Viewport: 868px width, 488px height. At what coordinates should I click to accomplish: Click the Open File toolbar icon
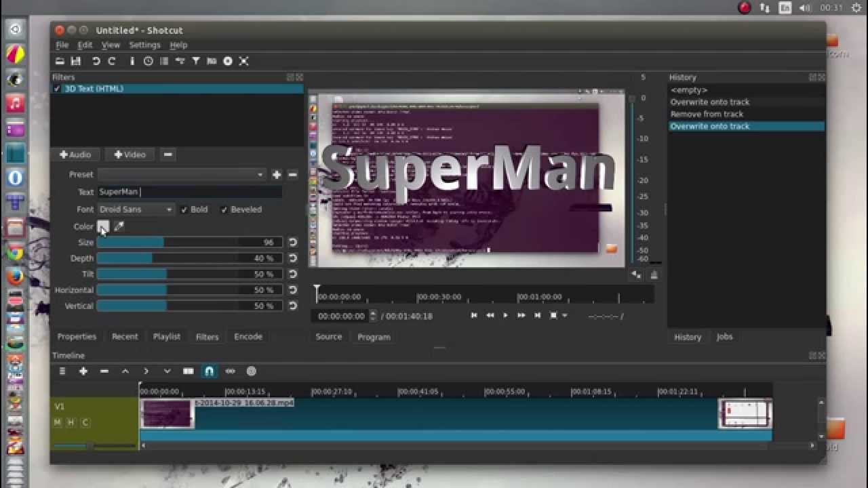point(60,61)
